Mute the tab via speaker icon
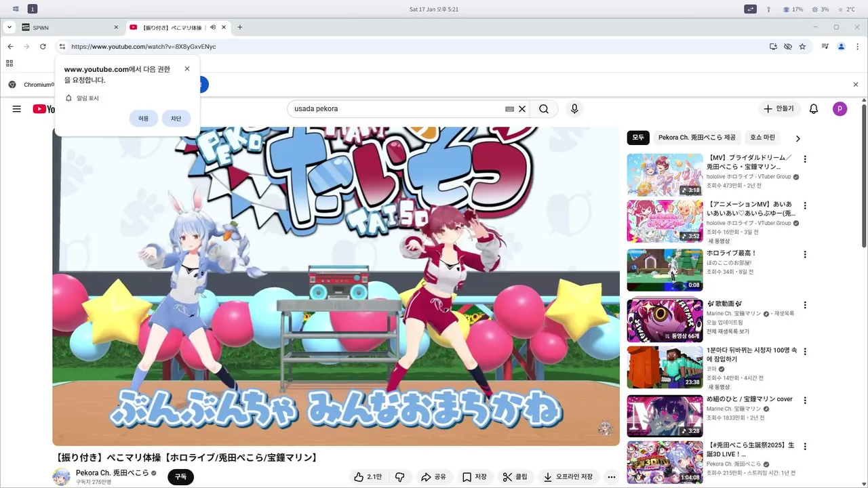The height and width of the screenshot is (488, 868). coord(213,27)
